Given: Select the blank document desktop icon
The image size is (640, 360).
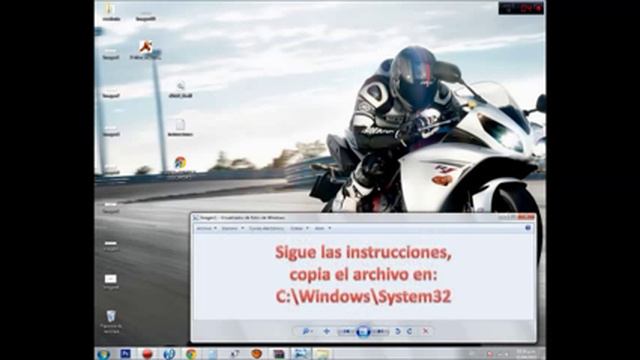Looking at the screenshot, I should click(180, 128).
